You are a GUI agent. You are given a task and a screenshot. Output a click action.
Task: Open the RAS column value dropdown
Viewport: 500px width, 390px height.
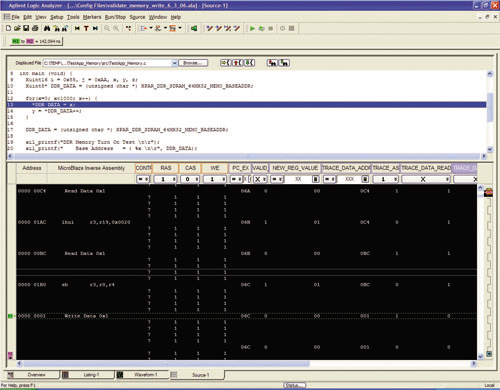174,179
